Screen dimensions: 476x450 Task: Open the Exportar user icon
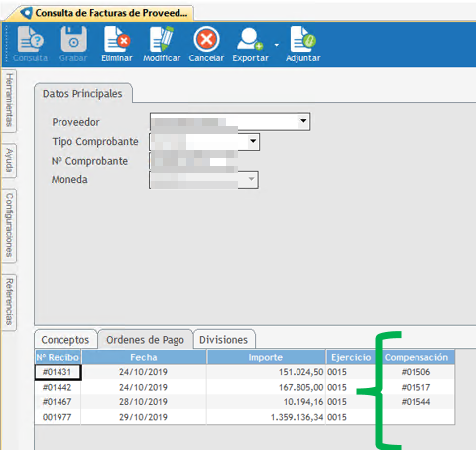(250, 39)
